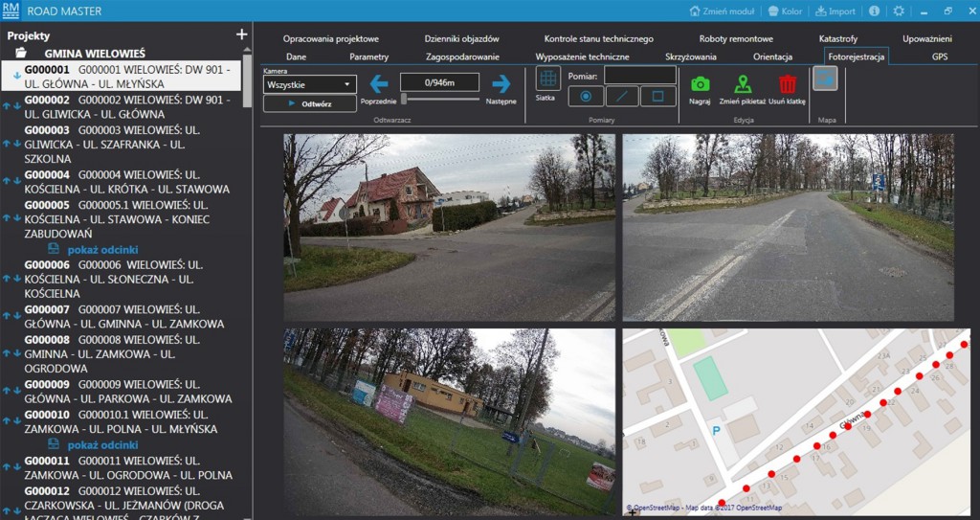Toggle the Siatka grid icon
This screenshot has height=520, width=980.
coord(548,79)
